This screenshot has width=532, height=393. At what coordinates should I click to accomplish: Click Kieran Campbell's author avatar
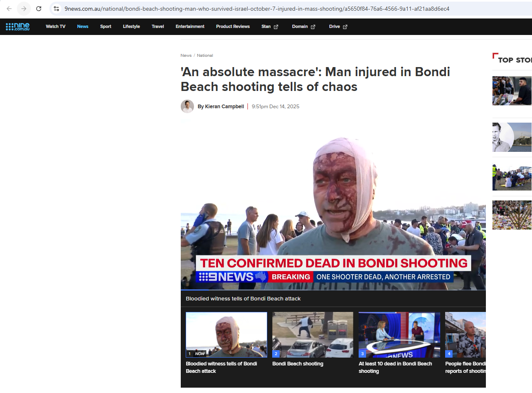coord(187,107)
